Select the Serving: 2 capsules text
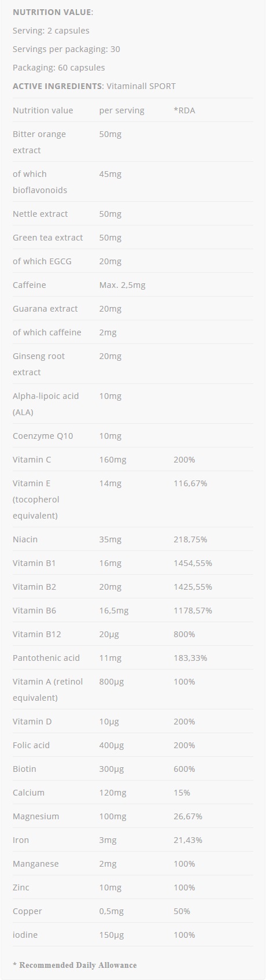The height and width of the screenshot is (980, 266). (51, 31)
